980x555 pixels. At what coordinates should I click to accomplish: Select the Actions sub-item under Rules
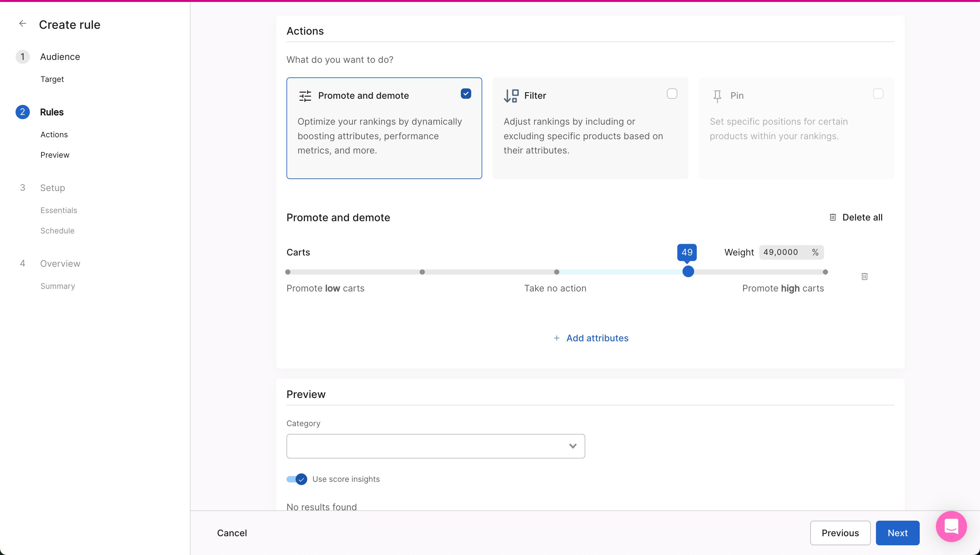pyautogui.click(x=54, y=135)
